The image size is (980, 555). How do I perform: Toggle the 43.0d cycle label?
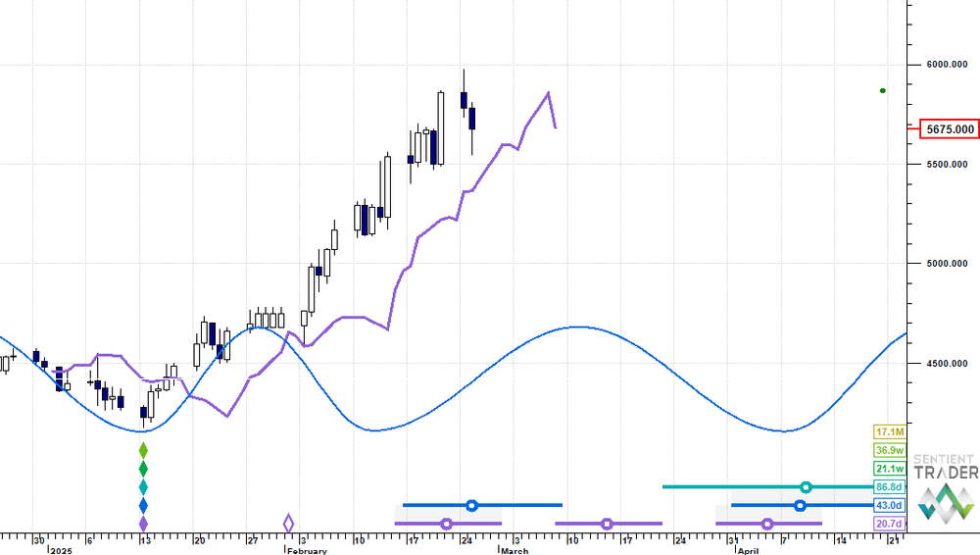click(x=890, y=505)
